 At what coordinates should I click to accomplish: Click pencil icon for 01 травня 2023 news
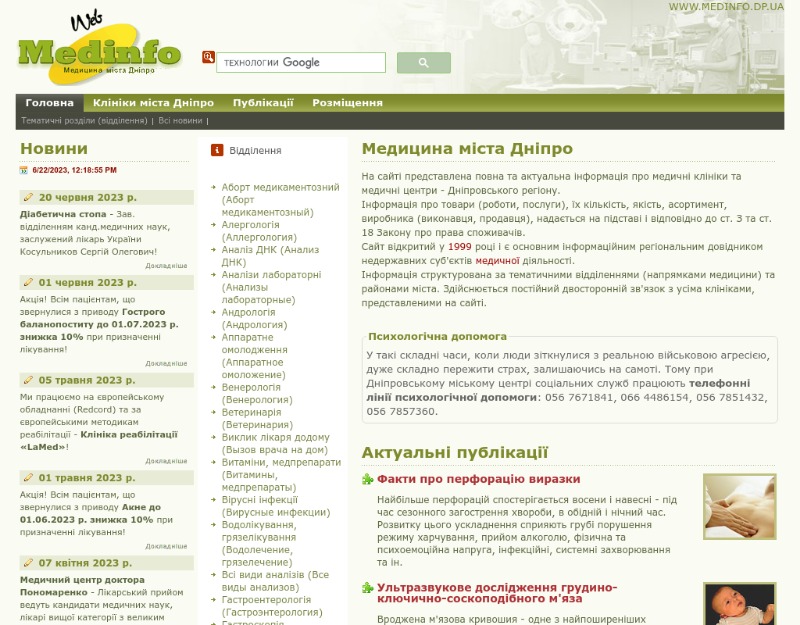[x=29, y=478]
